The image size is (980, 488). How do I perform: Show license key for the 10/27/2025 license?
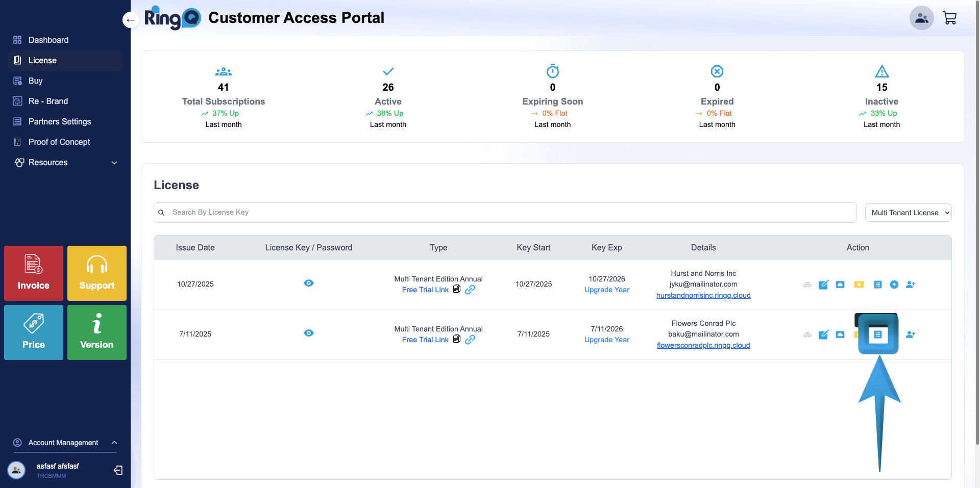[x=309, y=283]
